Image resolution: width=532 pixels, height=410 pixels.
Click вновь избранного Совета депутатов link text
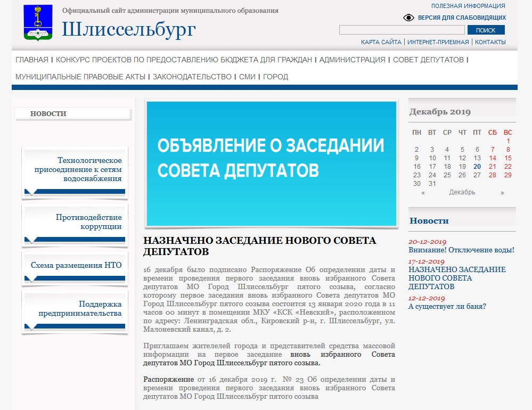pos(269,358)
